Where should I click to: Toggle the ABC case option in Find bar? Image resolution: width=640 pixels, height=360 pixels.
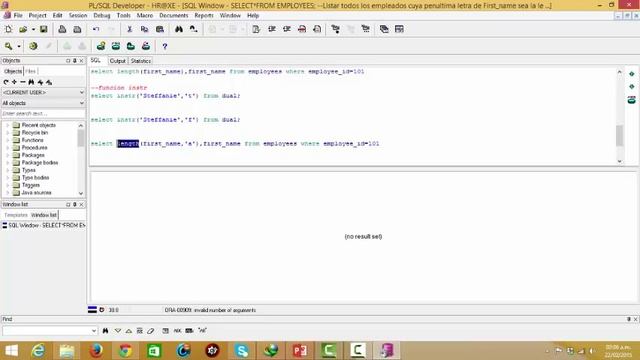coord(177,331)
